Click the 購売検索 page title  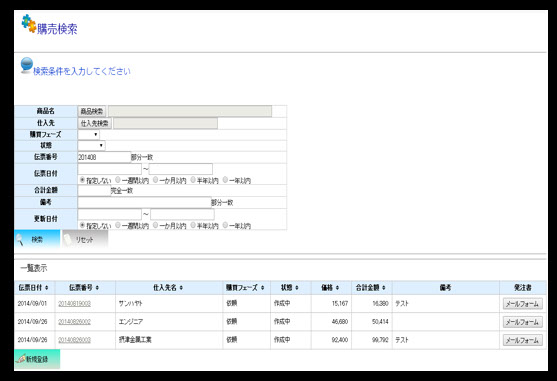click(57, 29)
